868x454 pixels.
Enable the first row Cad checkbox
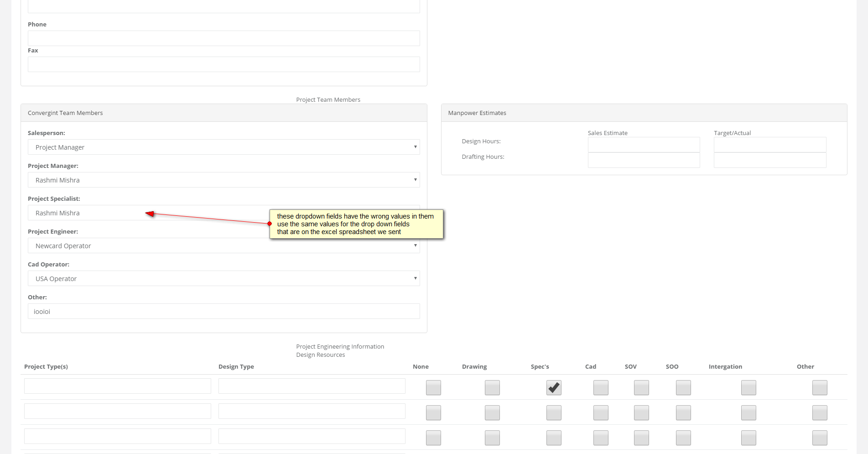click(601, 388)
